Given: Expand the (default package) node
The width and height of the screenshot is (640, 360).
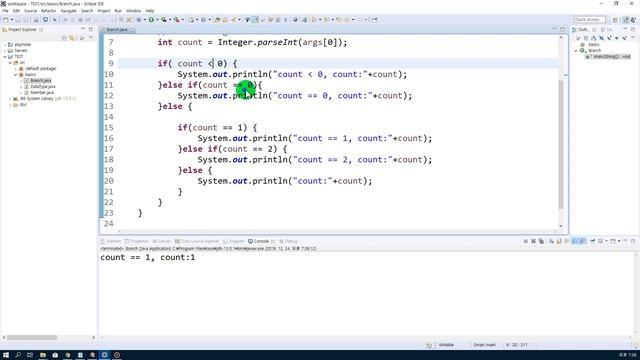Looking at the screenshot, I should pos(16,69).
